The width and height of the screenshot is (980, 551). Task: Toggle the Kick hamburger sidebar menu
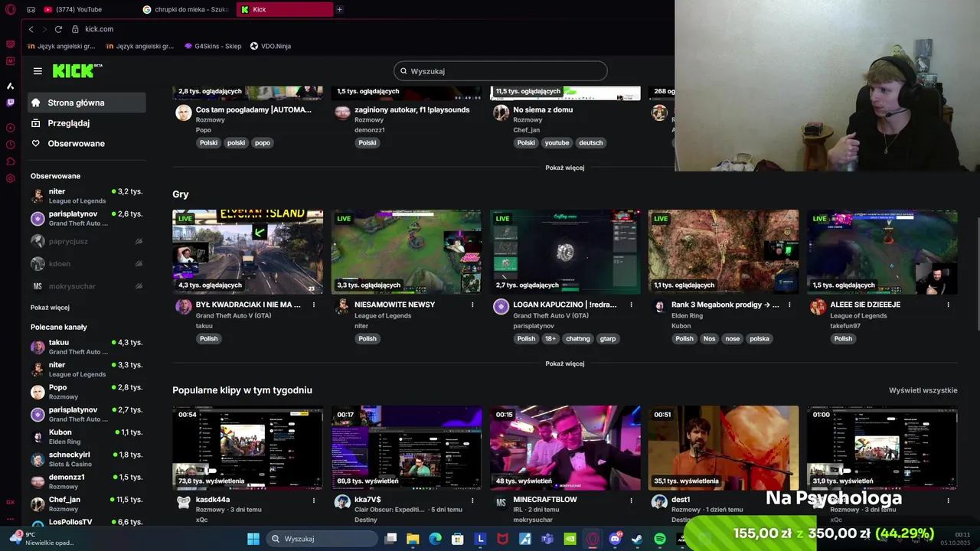(38, 71)
